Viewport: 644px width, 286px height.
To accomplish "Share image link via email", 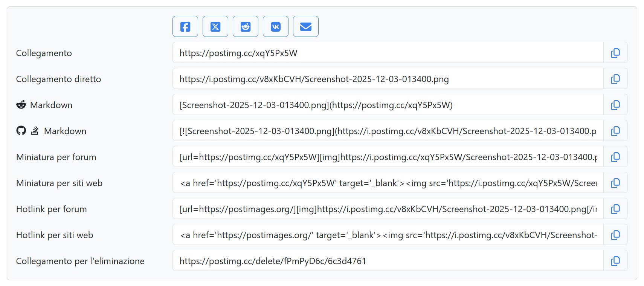I will (306, 26).
